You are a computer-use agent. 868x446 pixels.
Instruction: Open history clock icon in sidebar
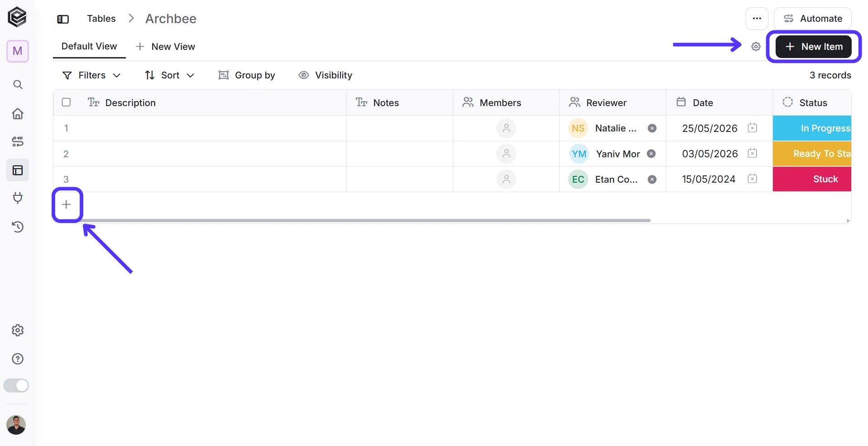(18, 227)
